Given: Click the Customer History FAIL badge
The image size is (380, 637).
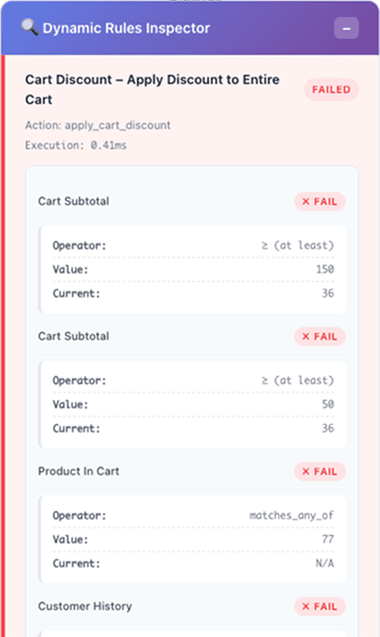Looking at the screenshot, I should 320,606.
